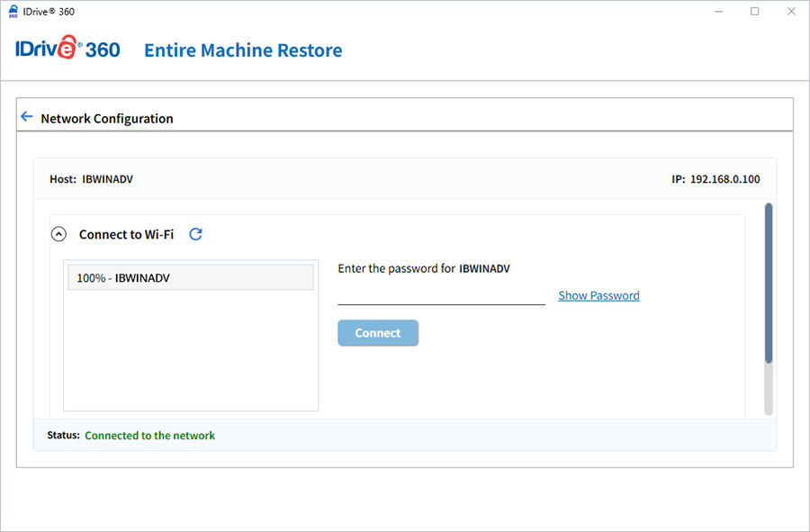The width and height of the screenshot is (810, 532).
Task: Click the Entire Machine Restore title
Action: (243, 50)
